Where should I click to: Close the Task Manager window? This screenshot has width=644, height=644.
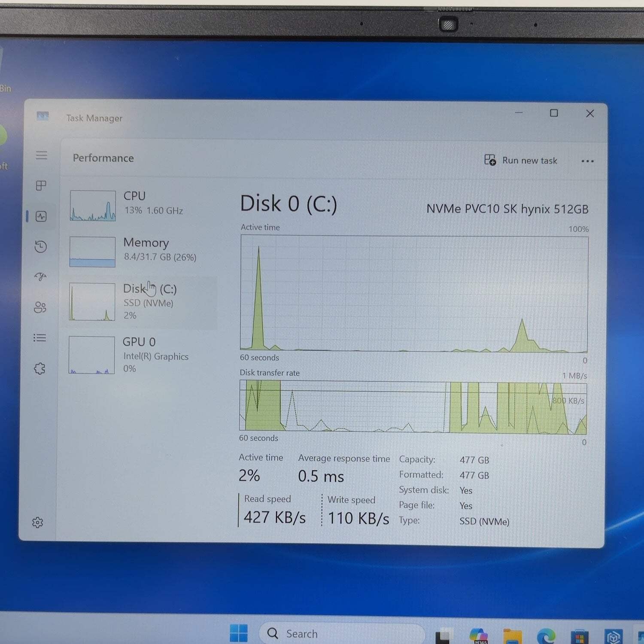click(x=590, y=113)
